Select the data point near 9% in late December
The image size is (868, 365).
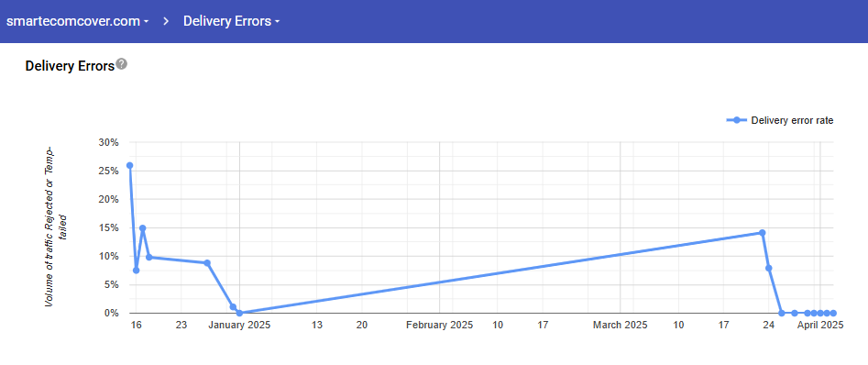coord(207,263)
